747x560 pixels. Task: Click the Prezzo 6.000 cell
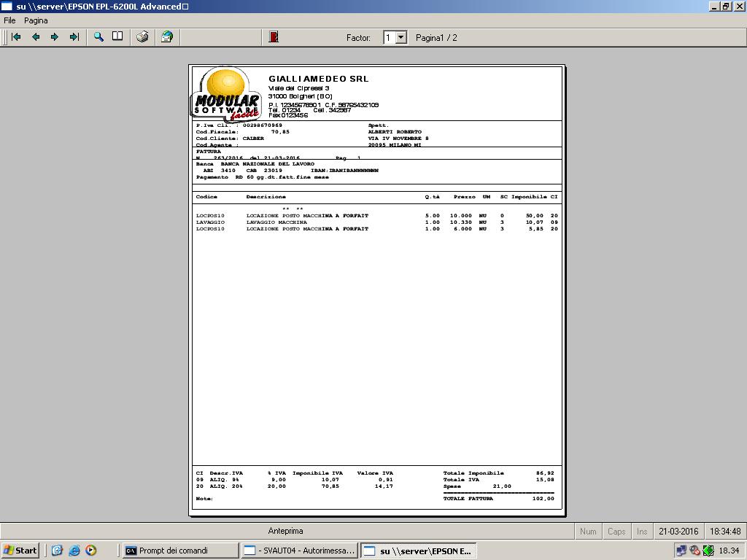tap(462, 229)
